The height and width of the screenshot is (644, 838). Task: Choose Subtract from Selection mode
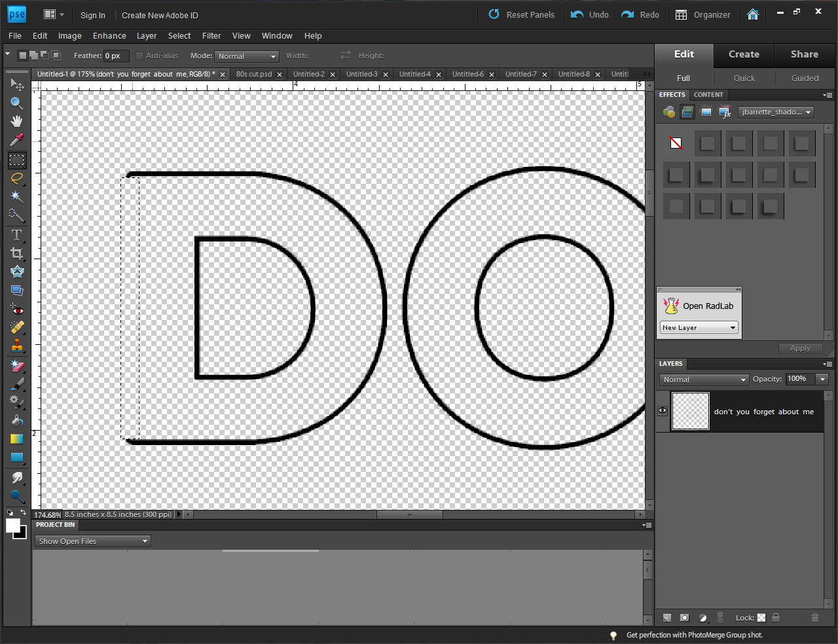(45, 56)
